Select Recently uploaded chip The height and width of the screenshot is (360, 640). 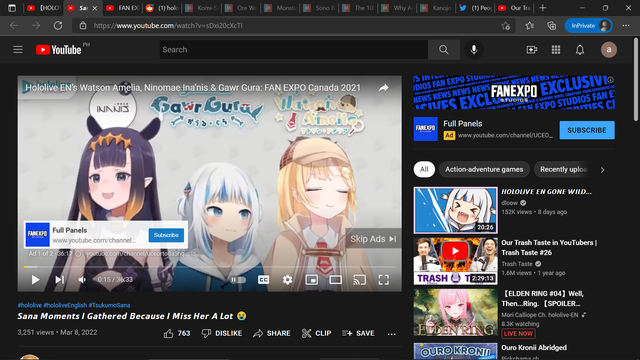point(563,169)
